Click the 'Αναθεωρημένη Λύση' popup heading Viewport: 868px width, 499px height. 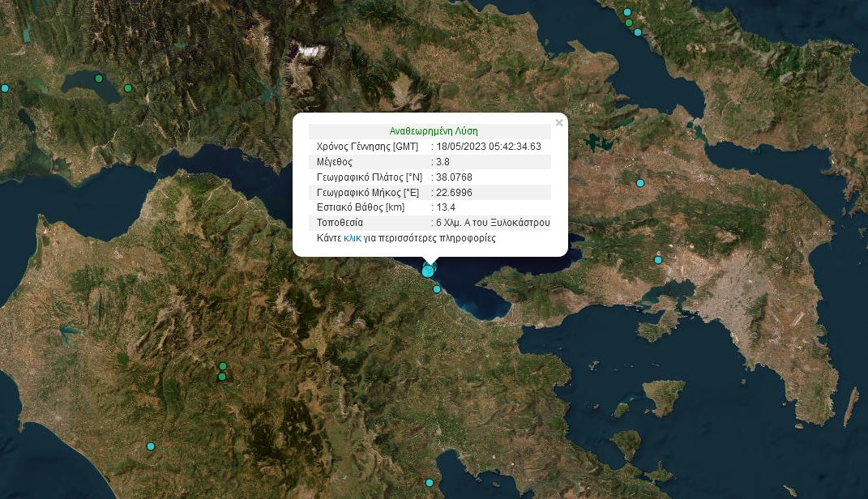(434, 131)
